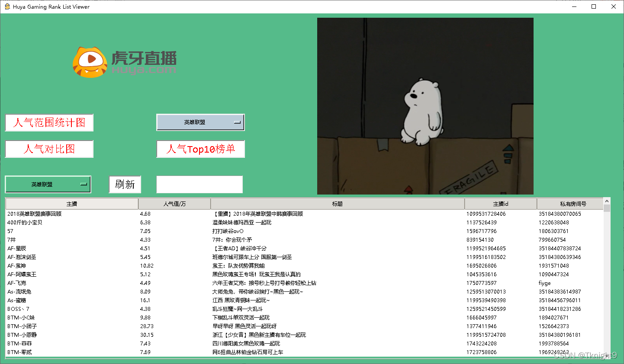Click title 早呀早呀 黑色灵活一起玩呀
This screenshot has height=364, width=624.
click(244, 326)
